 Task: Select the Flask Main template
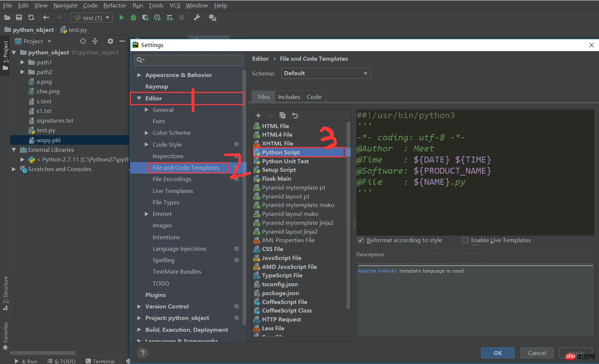[277, 178]
